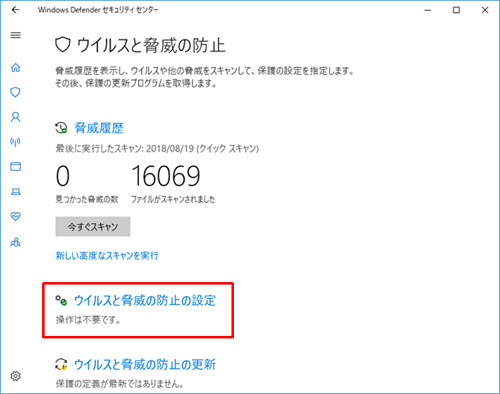Click the last scan date text

point(157,148)
